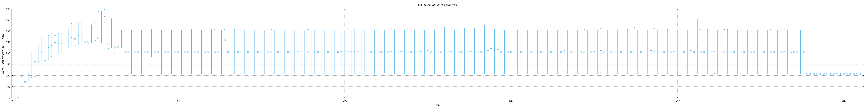
Task: Click the x-axis tick label '250'
Action: [x=843, y=101]
